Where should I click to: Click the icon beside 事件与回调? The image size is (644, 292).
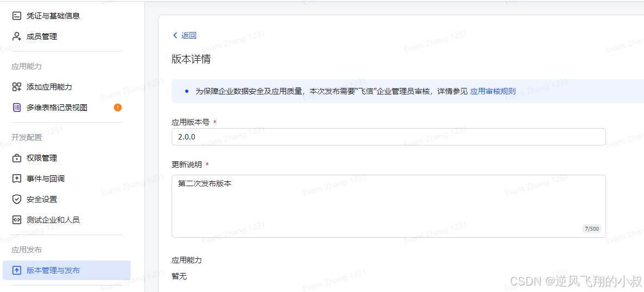17,179
